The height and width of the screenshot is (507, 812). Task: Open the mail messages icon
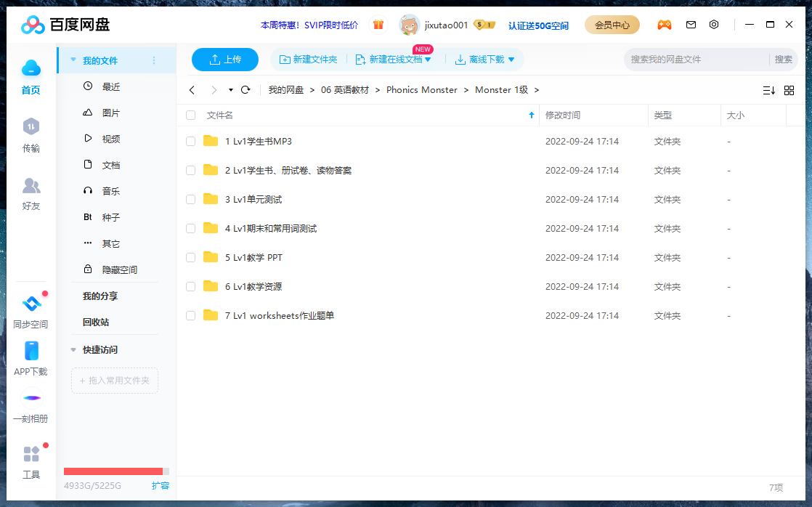point(691,25)
